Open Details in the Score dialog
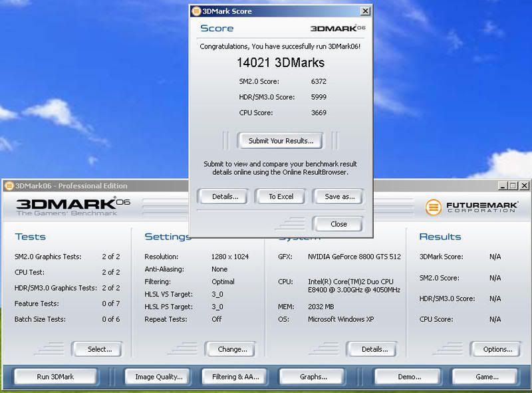Screen dimensions: 532x393 [225, 197]
